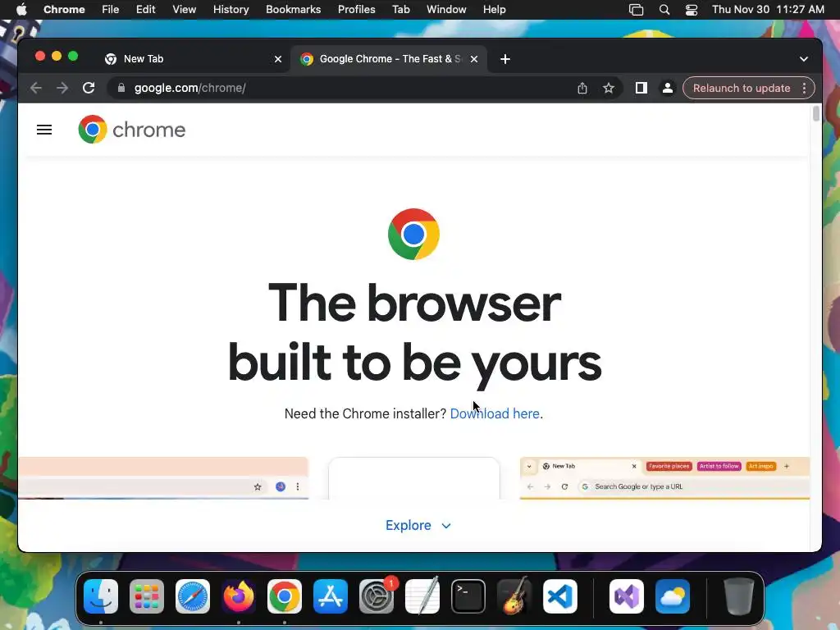Open Control Center in menu bar
This screenshot has height=630, width=840.
coord(692,10)
